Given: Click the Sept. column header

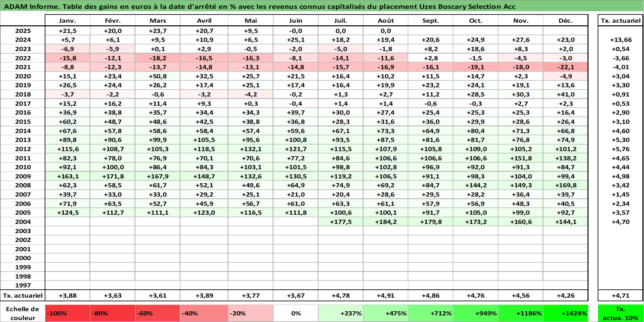Looking at the screenshot, I should coord(431,20).
